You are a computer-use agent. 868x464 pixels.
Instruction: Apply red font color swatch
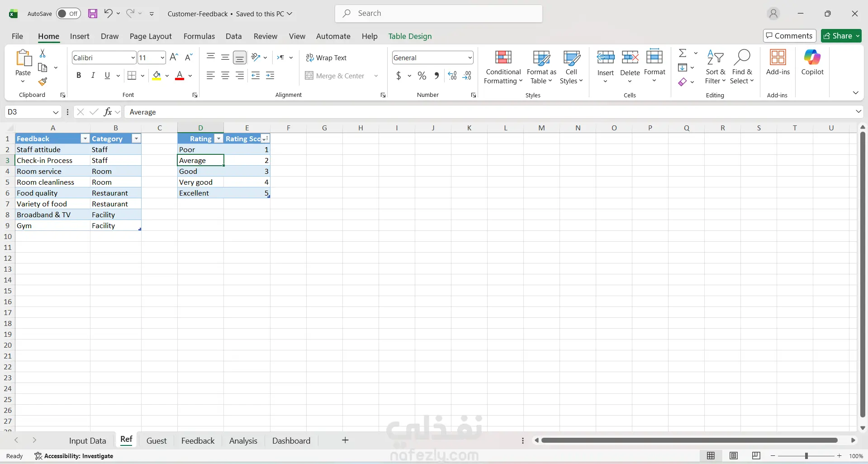pyautogui.click(x=180, y=76)
